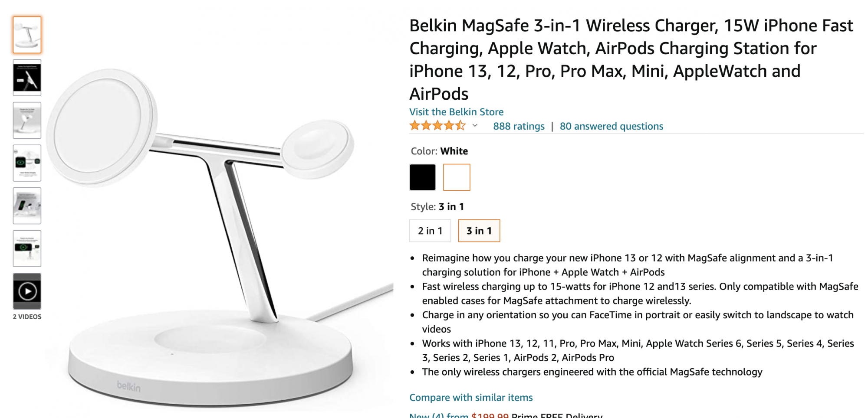Select the fifth lifestyle image thumbnail

click(27, 206)
